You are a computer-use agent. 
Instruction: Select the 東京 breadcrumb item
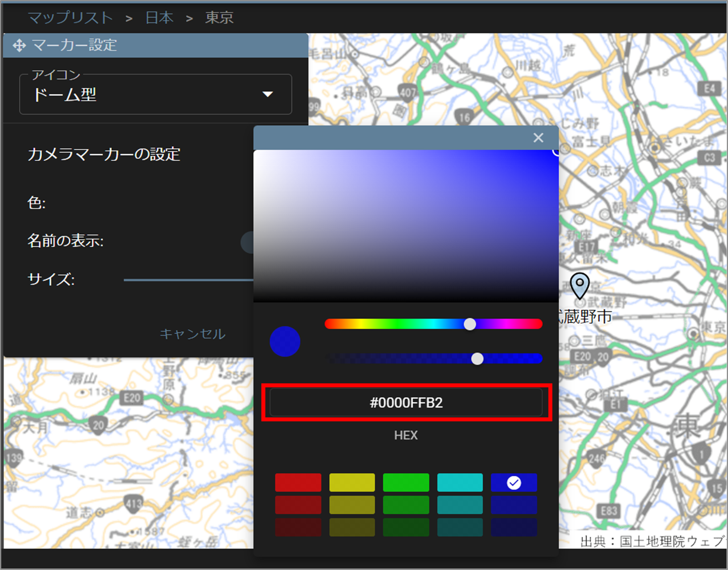pyautogui.click(x=219, y=17)
